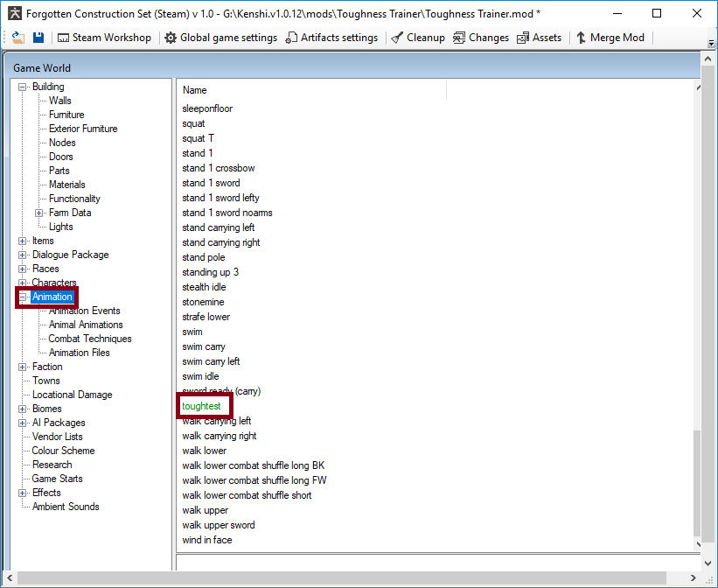
Task: Select Animal Animations tree item
Action: (x=86, y=325)
